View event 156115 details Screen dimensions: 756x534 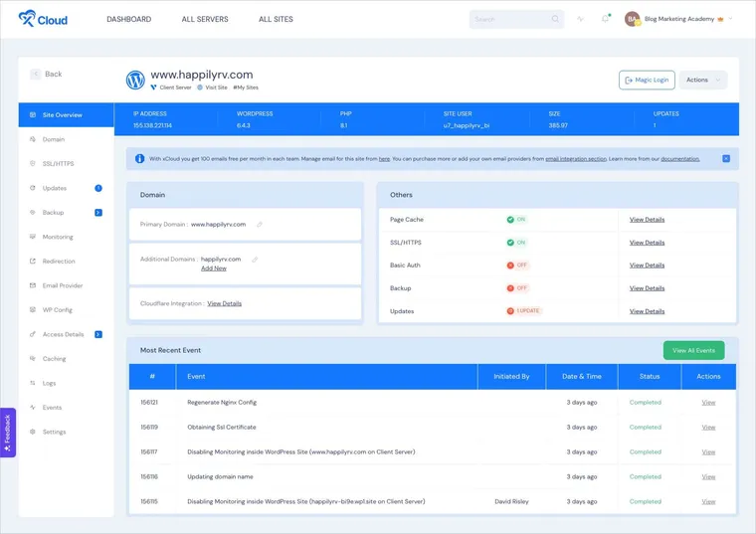pos(708,502)
